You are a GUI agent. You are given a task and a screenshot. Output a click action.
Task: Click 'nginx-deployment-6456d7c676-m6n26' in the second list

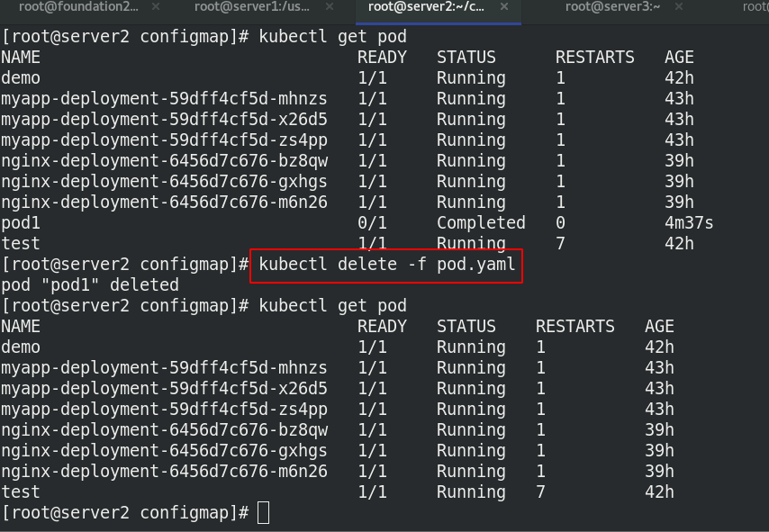[164, 471]
